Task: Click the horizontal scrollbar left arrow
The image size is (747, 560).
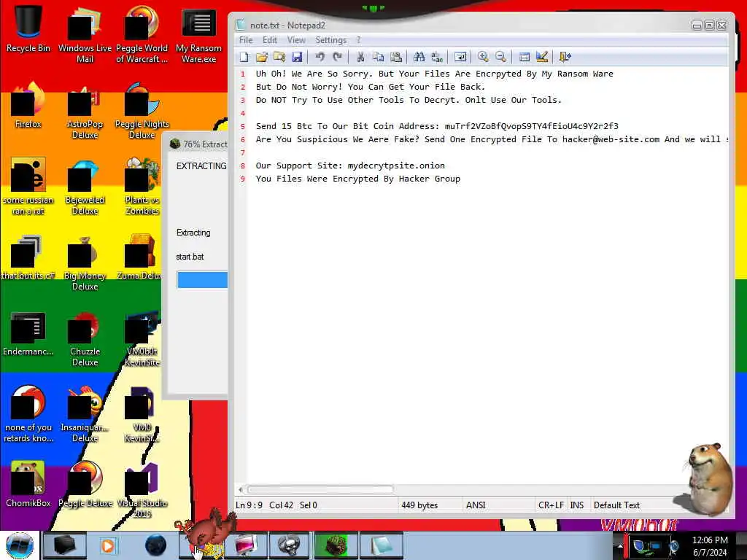Action: 240,489
